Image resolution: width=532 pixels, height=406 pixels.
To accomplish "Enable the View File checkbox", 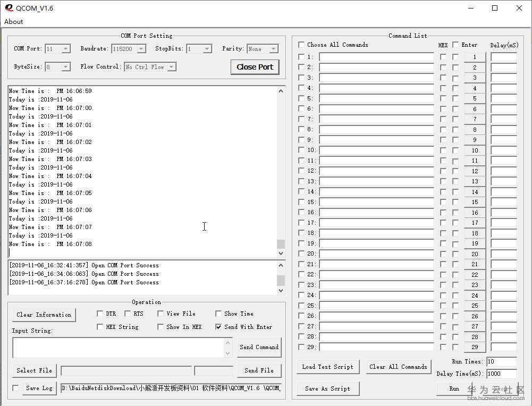I will [161, 314].
